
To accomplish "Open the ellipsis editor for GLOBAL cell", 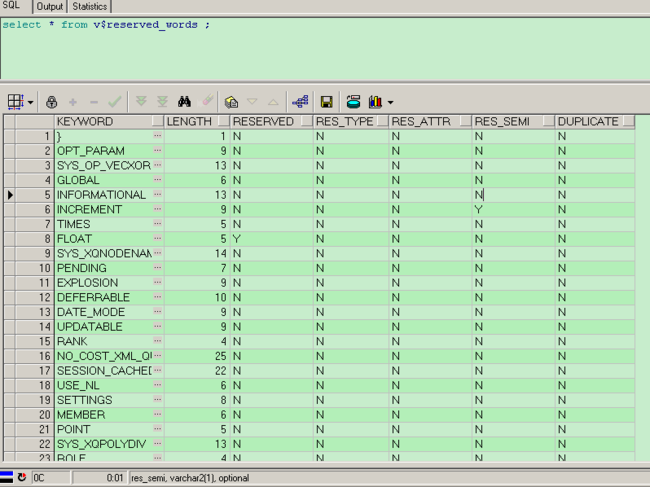I will click(158, 180).
